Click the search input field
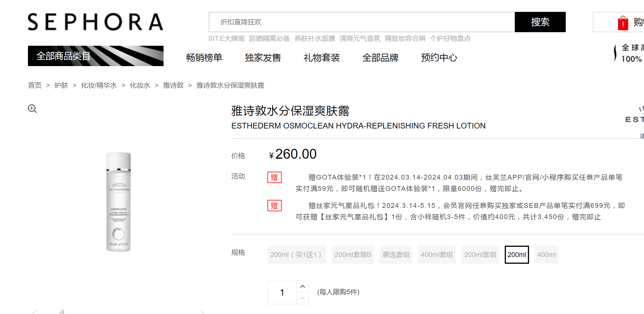This screenshot has height=314, width=644. pyautogui.click(x=362, y=22)
